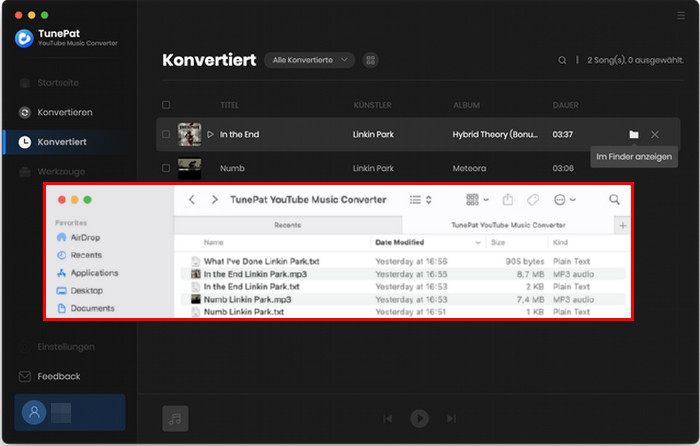Click the search icon in Konvertiert header
This screenshot has width=700, height=446.
[562, 60]
